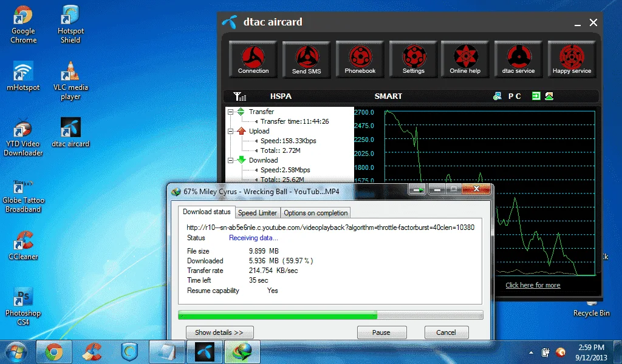This screenshot has width=622, height=364.
Task: Open Happy service button
Action: 572,59
